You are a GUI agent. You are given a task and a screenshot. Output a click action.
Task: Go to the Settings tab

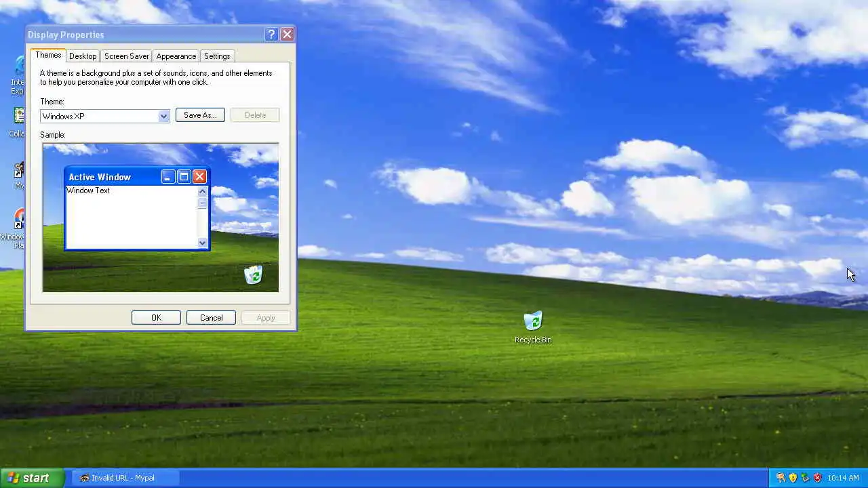coord(217,56)
